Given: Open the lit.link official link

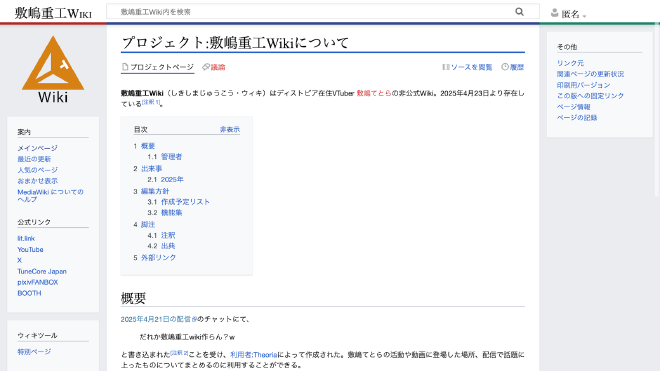Looking at the screenshot, I should click(x=26, y=238).
